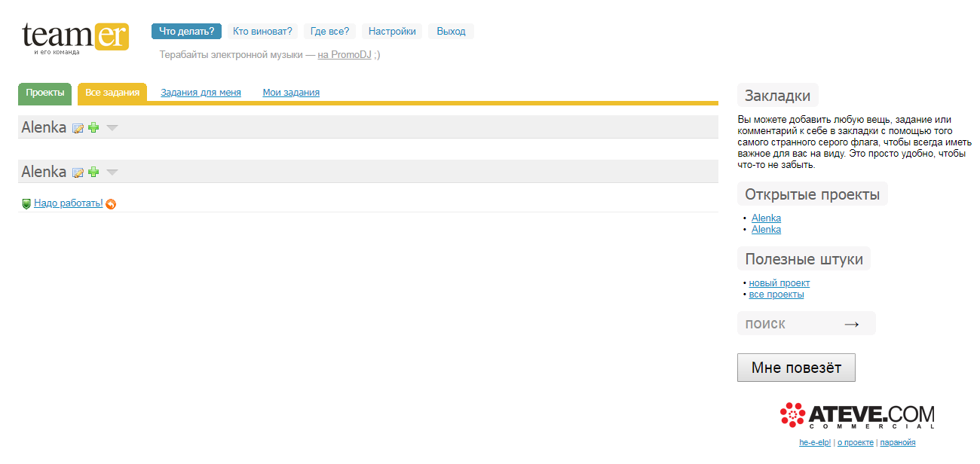Open the Мои задания tab
The image size is (980, 464).
click(x=291, y=93)
